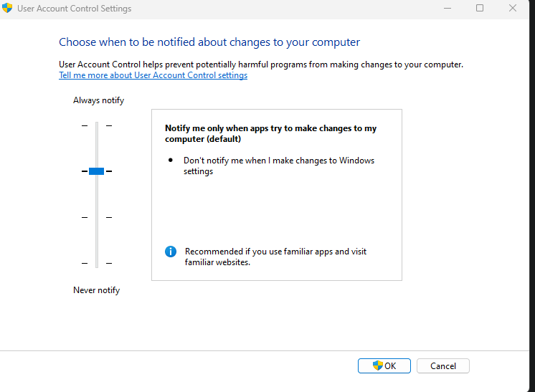The width and height of the screenshot is (535, 392).
Task: Click the User Account Control Settings window title
Action: (74, 9)
